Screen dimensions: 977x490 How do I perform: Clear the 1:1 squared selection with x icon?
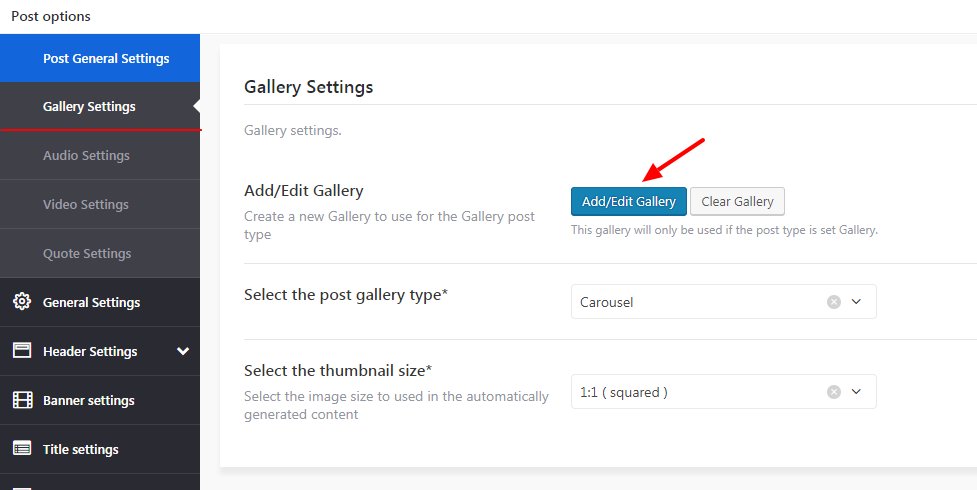pos(834,392)
